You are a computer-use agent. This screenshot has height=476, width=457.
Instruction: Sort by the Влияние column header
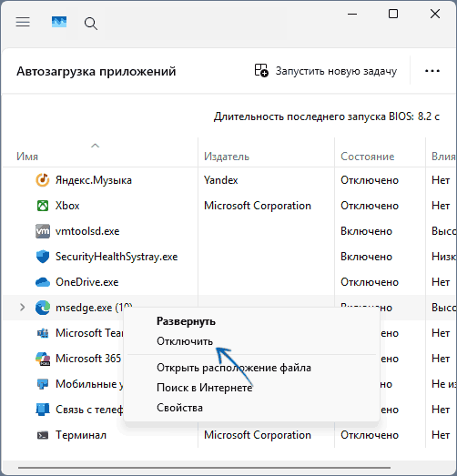point(443,157)
